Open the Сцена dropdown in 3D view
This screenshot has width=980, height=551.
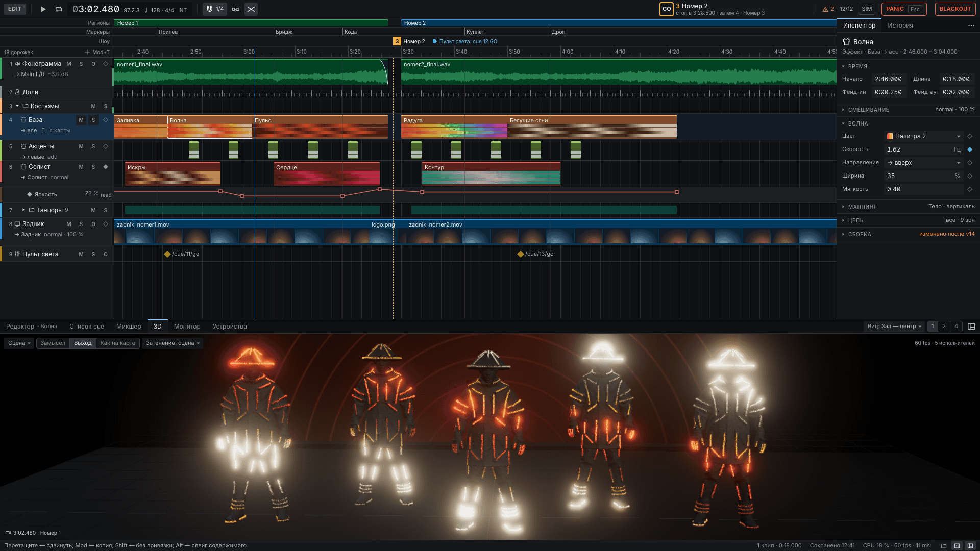point(19,343)
